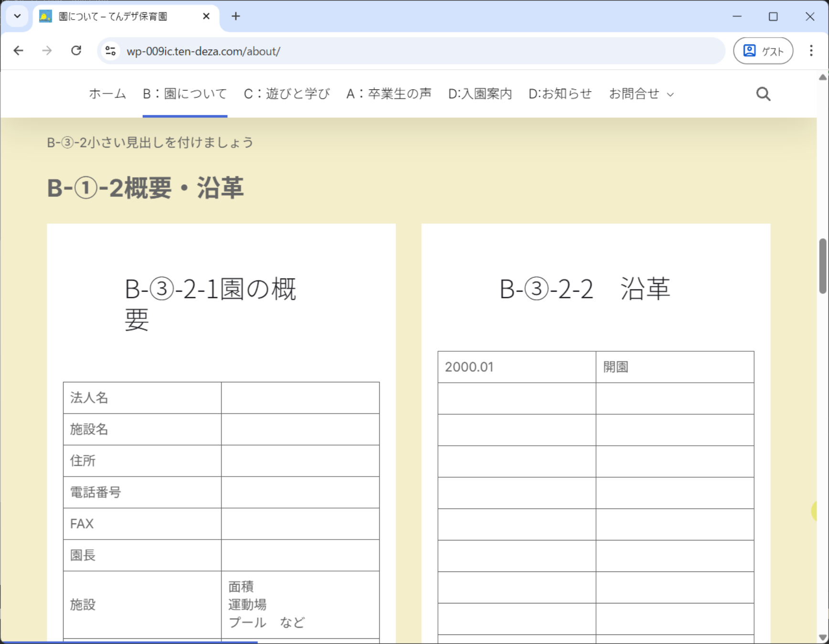Close the てんデザ保育園 tab
Image resolution: width=829 pixels, height=644 pixels.
click(x=206, y=16)
